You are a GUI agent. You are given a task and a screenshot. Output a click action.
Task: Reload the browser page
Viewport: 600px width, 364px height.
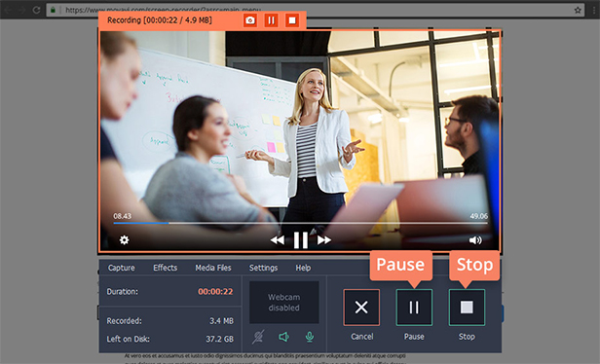tap(36, 10)
